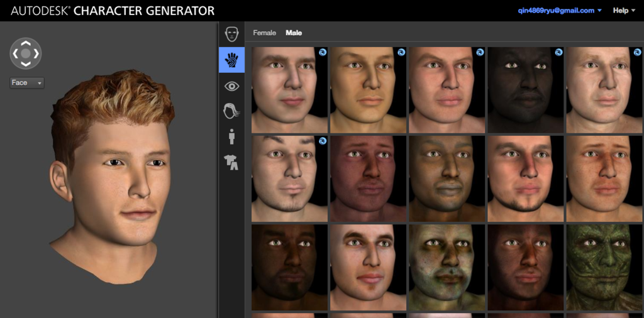Click blue swirl badge on pale bald thumbnail
The image size is (644, 318).
[x=638, y=52]
